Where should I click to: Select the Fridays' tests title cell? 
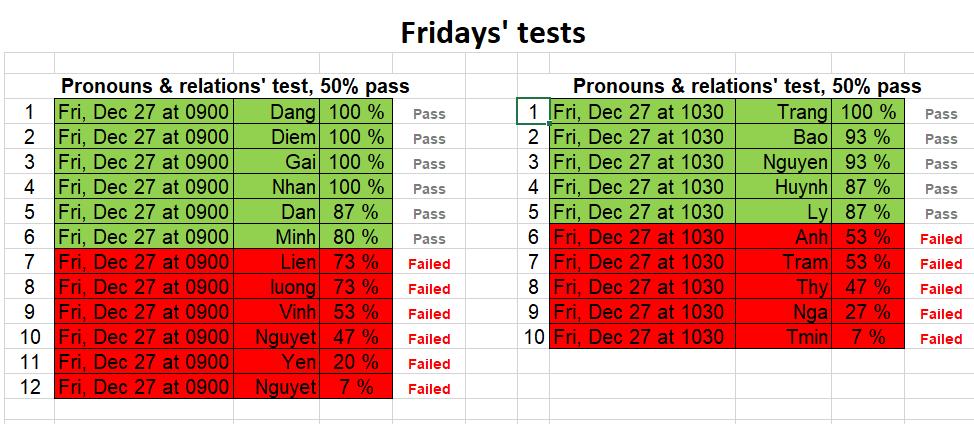(x=493, y=32)
